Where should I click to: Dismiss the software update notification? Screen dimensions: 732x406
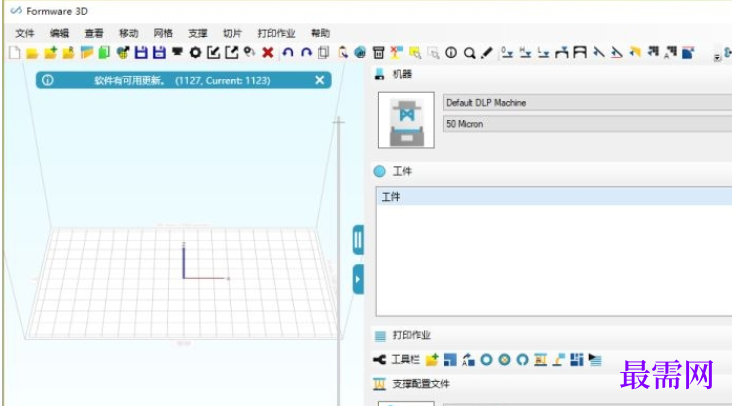point(320,80)
